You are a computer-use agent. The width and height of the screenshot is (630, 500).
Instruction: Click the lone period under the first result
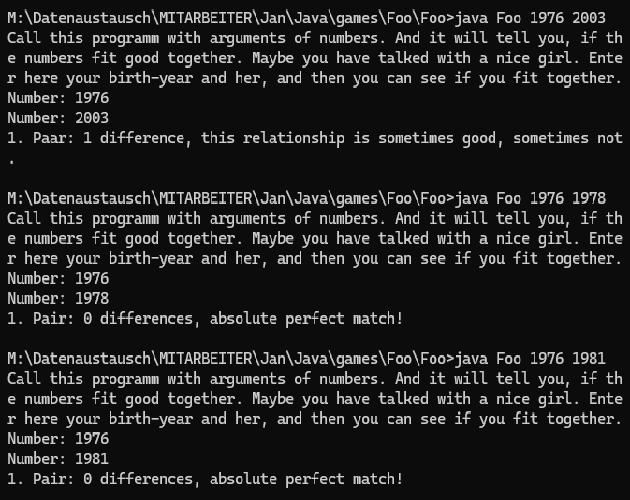12,162
